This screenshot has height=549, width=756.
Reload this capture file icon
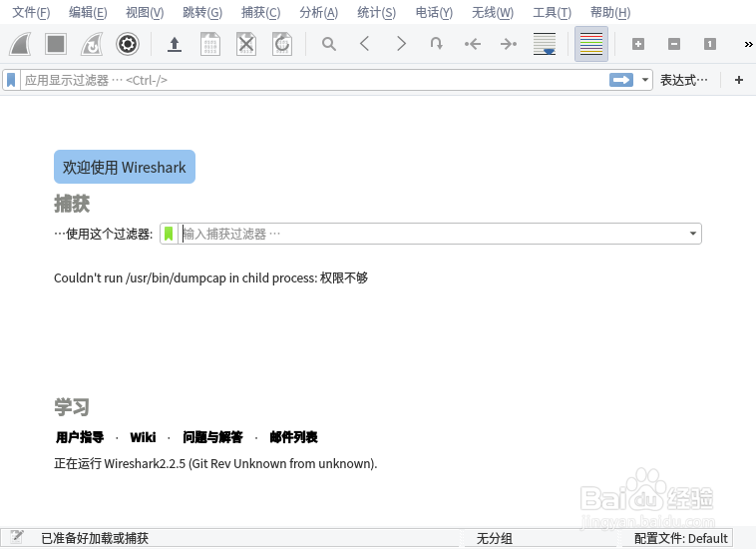point(282,44)
